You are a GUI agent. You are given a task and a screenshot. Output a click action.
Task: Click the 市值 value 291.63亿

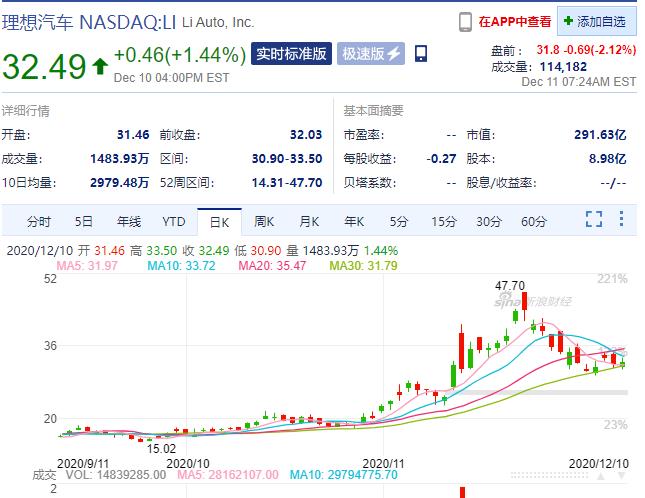click(x=600, y=134)
